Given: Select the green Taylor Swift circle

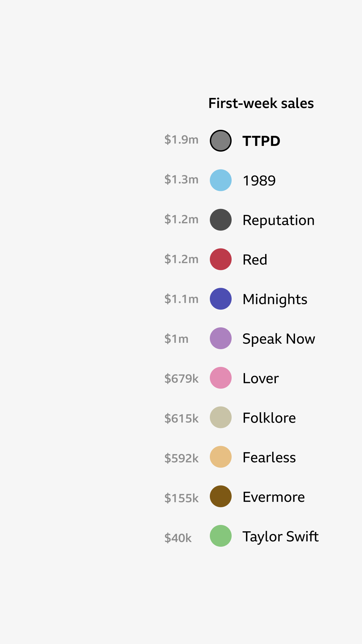Looking at the screenshot, I should (221, 536).
